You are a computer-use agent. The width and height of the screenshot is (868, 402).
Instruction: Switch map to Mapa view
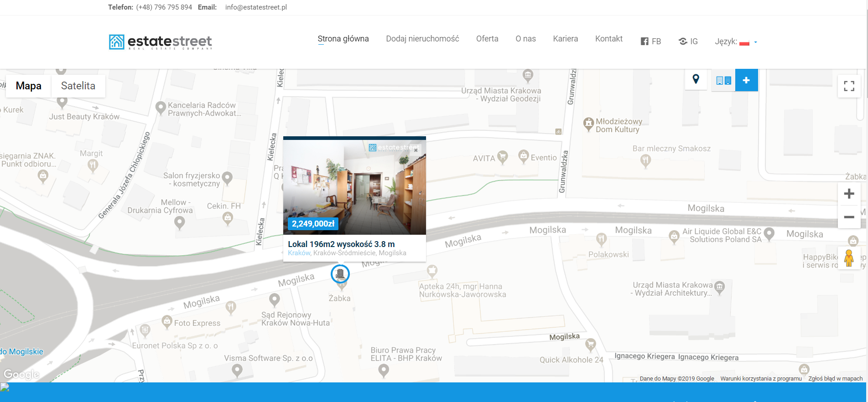[28, 86]
